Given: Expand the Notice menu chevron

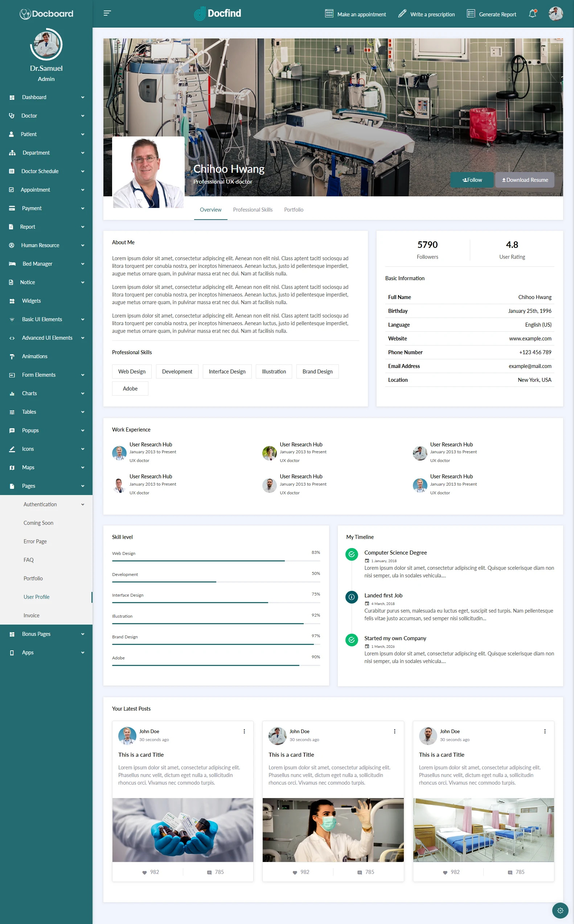Looking at the screenshot, I should [83, 282].
